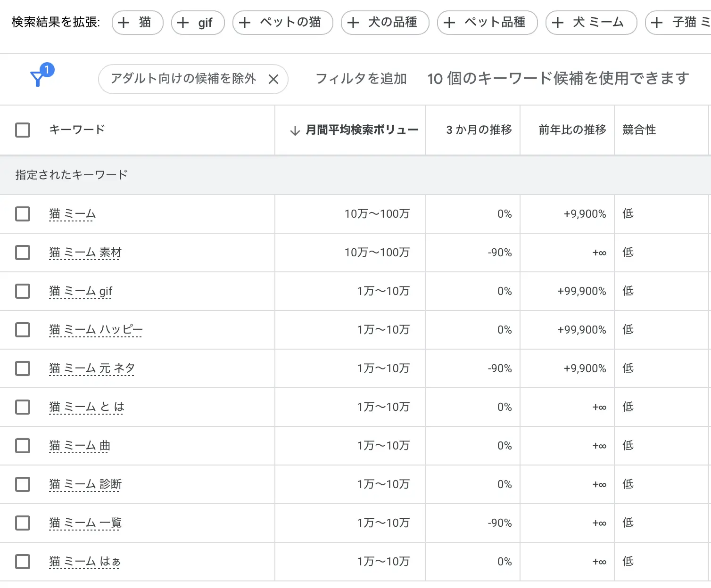711x588 pixels.
Task: Add 犬 ミーム suggestion chip
Action: click(591, 23)
